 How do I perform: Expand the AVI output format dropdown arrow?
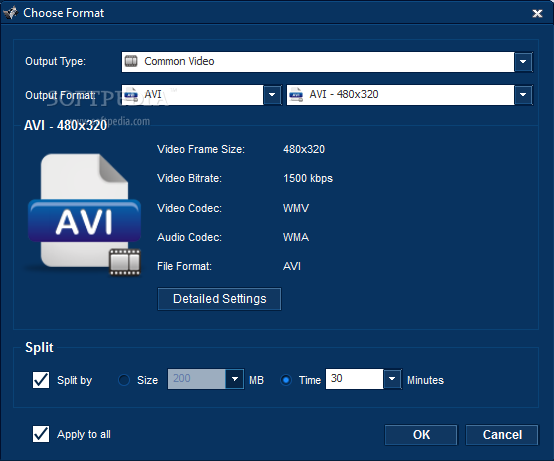pyautogui.click(x=272, y=95)
